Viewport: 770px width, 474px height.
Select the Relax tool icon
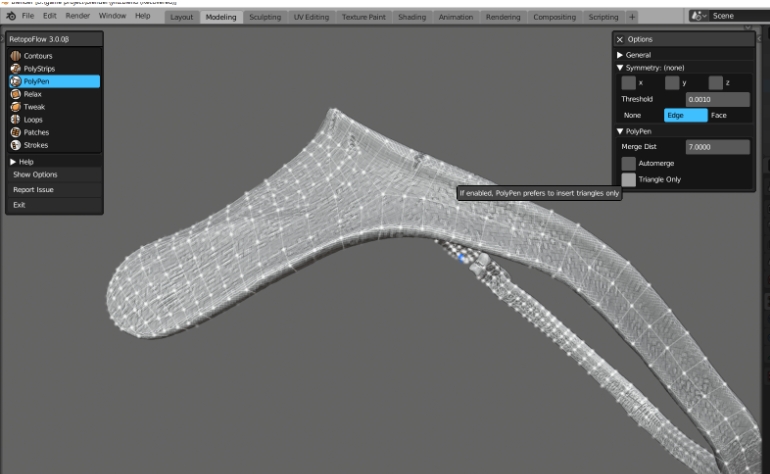pos(16,94)
